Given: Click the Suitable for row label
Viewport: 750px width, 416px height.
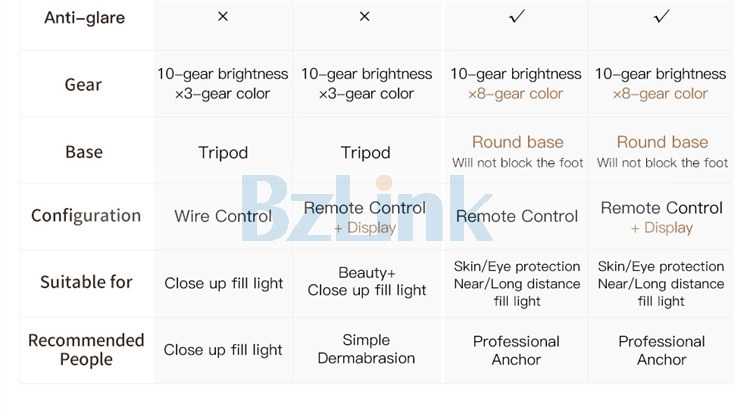Looking at the screenshot, I should (86, 282).
